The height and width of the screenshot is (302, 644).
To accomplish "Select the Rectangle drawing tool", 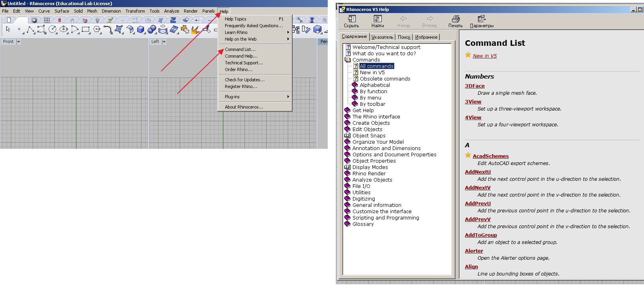I will pyautogui.click(x=86, y=29).
